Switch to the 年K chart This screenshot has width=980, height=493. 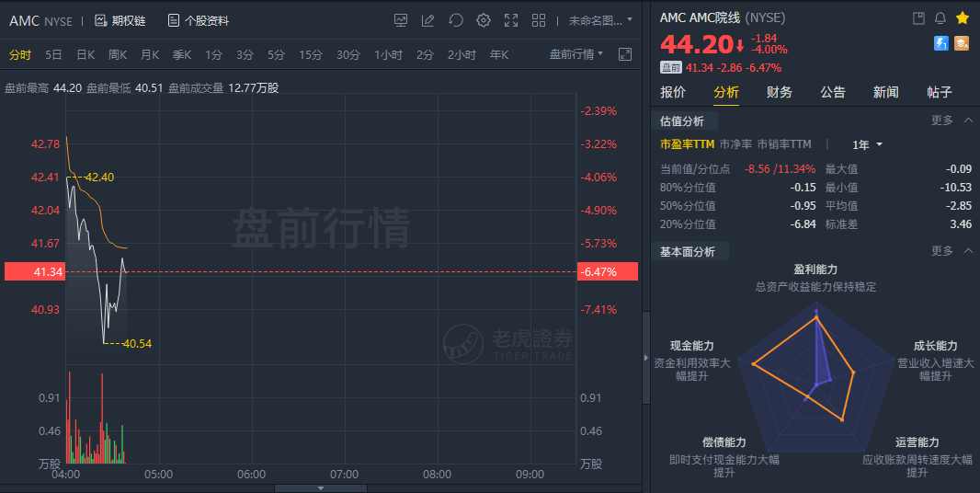tap(499, 55)
